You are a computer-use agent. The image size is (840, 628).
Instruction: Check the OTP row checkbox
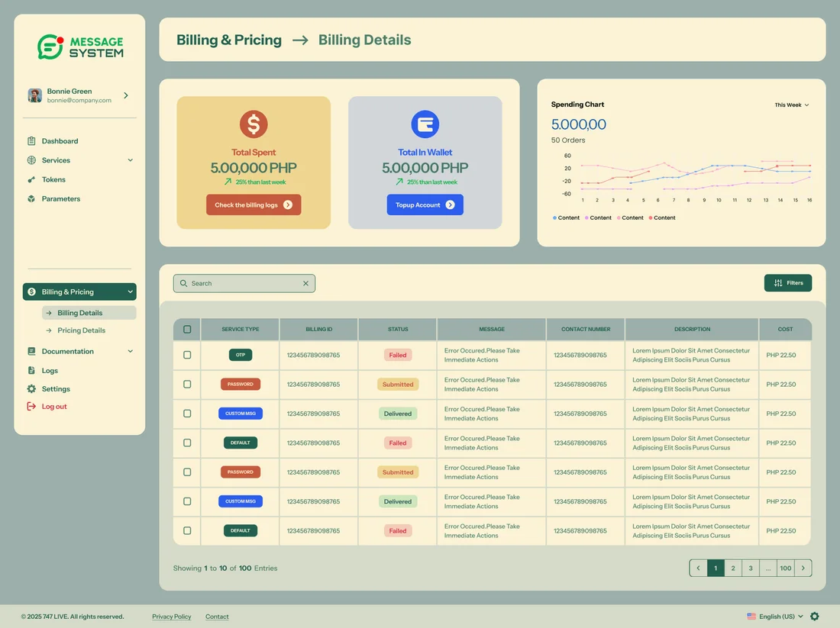pos(187,355)
